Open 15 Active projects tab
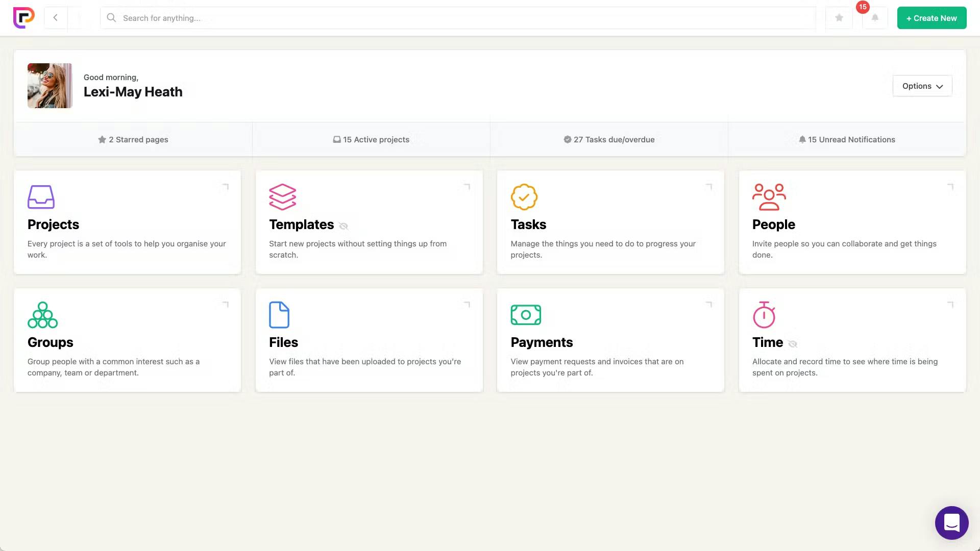This screenshot has height=551, width=980. coord(371,139)
